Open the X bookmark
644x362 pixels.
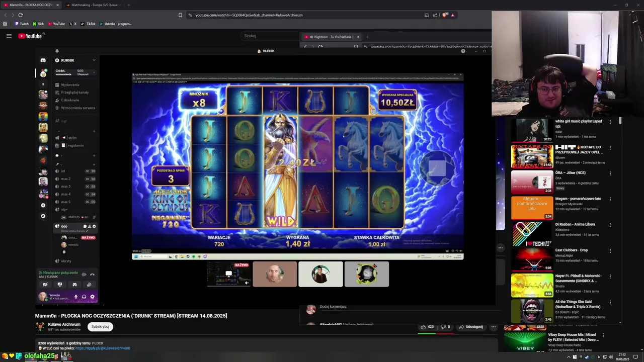point(72,24)
